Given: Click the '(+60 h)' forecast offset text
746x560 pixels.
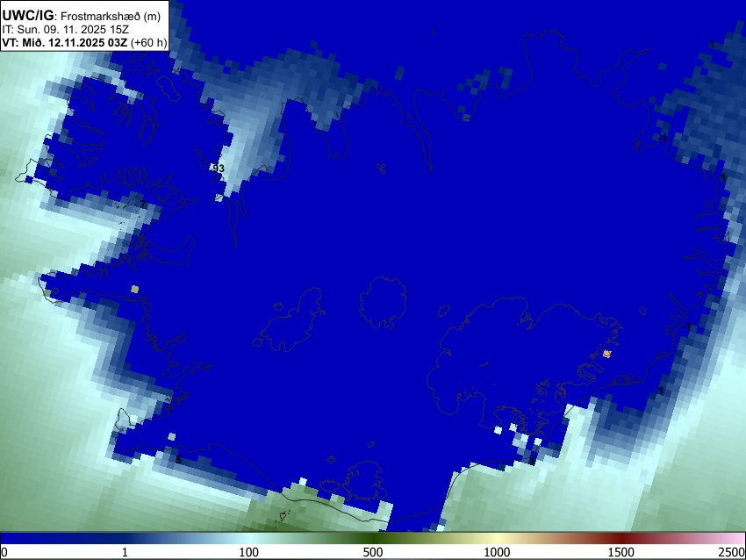Looking at the screenshot, I should click(x=149, y=42).
